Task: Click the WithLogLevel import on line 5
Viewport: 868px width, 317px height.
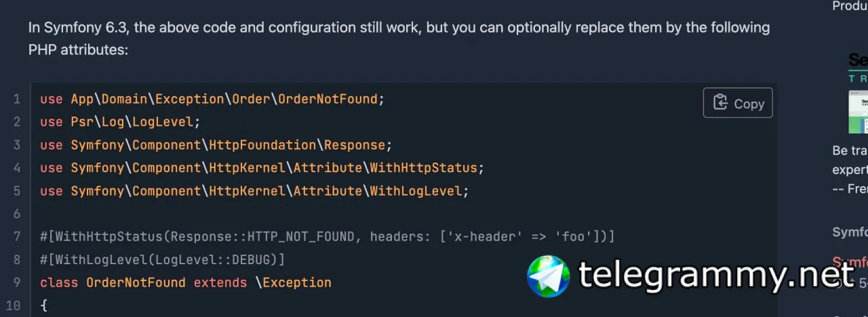Action: pyautogui.click(x=416, y=190)
